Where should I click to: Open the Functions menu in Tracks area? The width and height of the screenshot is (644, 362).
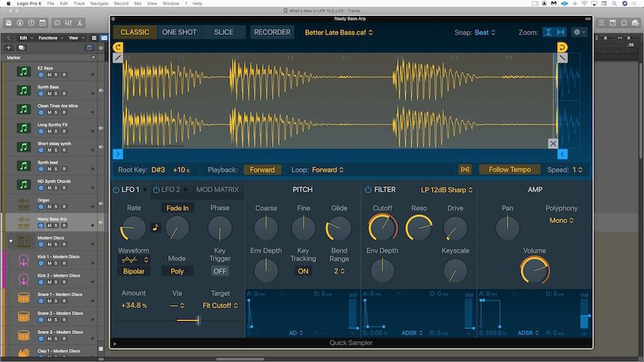[x=51, y=38]
